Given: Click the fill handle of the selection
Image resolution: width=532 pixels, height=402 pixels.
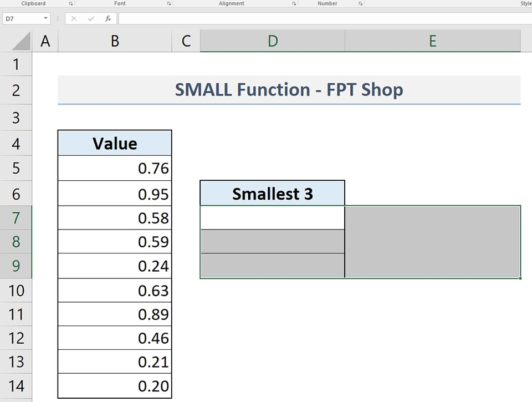Looking at the screenshot, I should [x=520, y=278].
